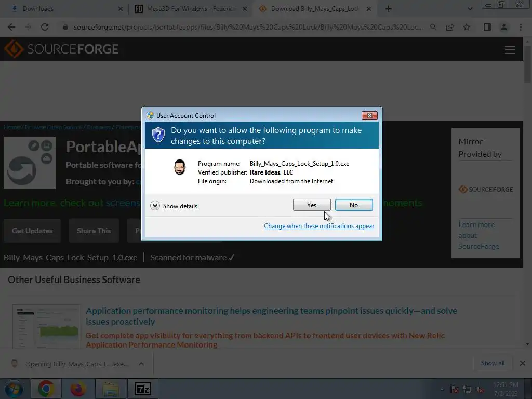Click the New Relic ad thumbnail
532x399 pixels.
pos(47,326)
